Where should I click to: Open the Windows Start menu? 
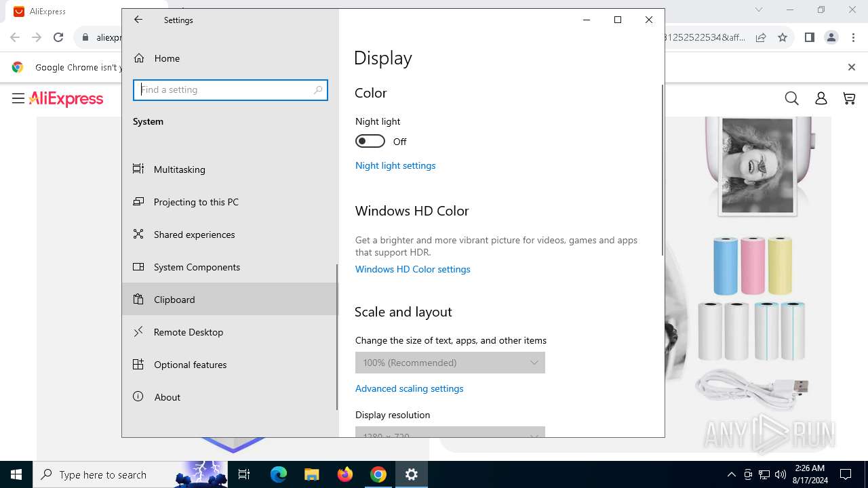click(16, 474)
